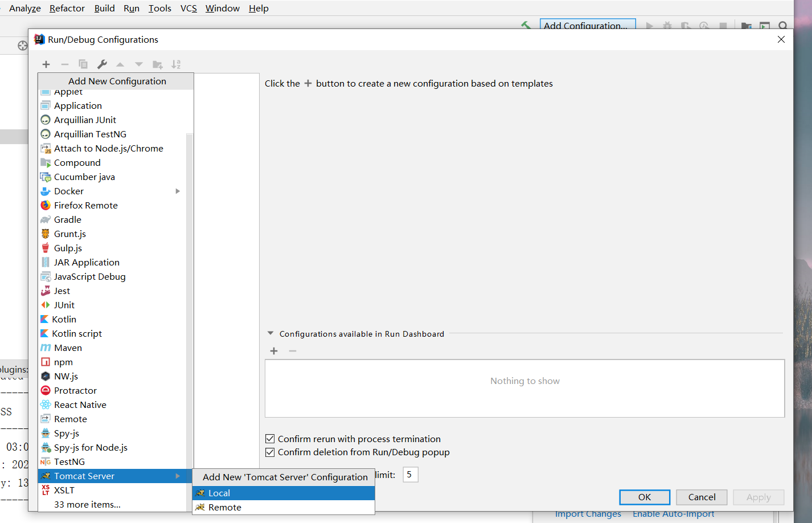Close the Run/Debug Configurations dialog
The image size is (812, 523).
click(781, 39)
